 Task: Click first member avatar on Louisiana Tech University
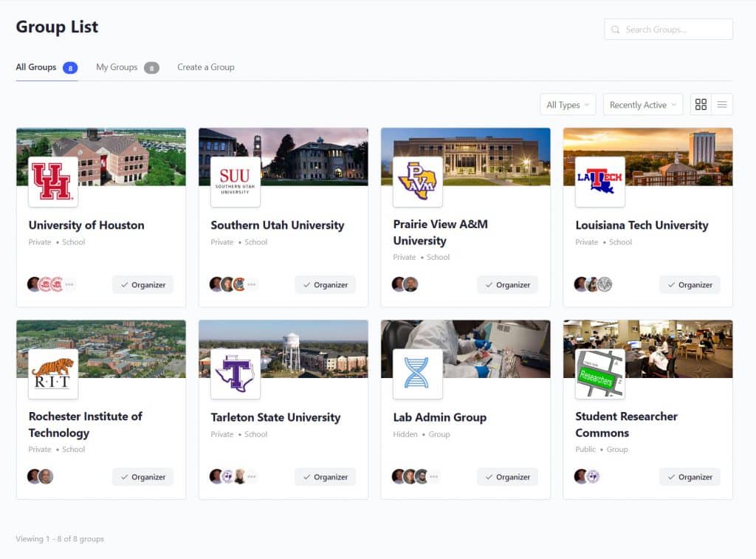point(580,284)
